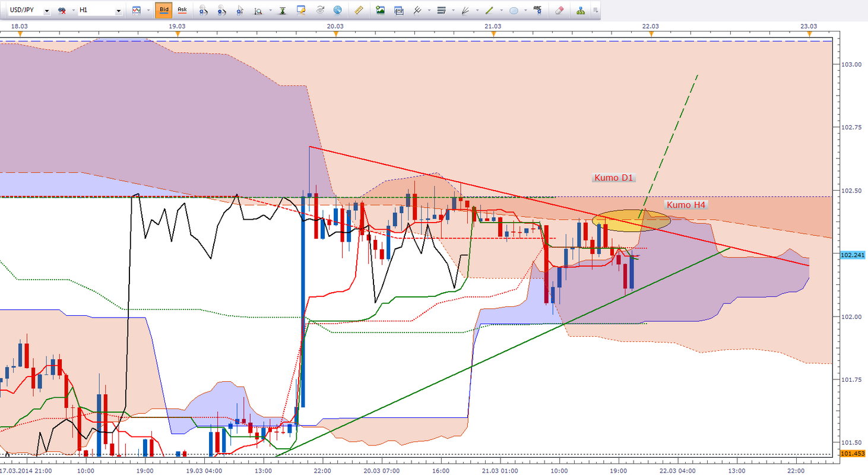Click the 18.03 date marker triangle
The image size is (868, 475).
click(20, 34)
